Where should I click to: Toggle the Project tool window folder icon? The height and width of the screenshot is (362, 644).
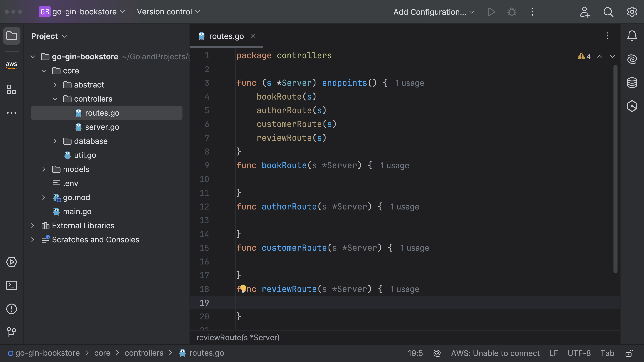12,36
